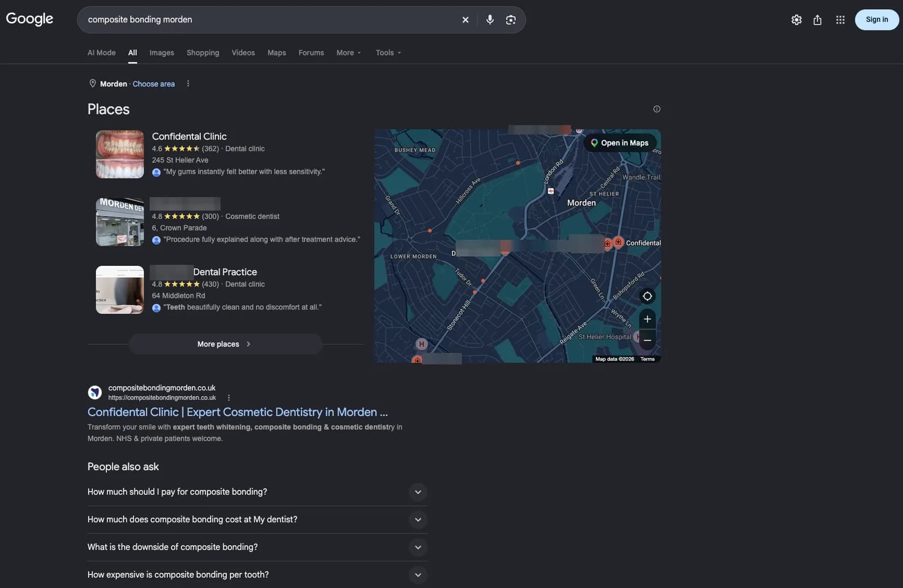Image resolution: width=903 pixels, height=588 pixels.
Task: Click the location pin beside Morden
Action: (93, 84)
